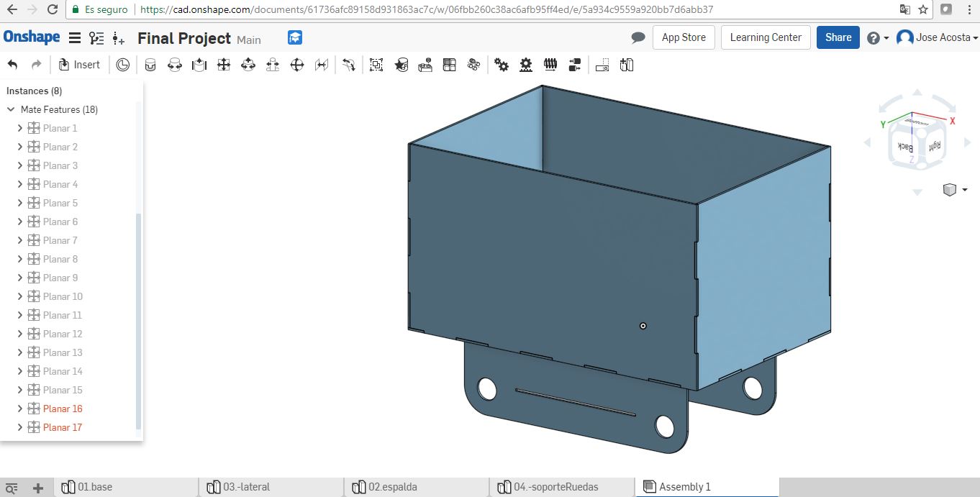The width and height of the screenshot is (980, 497).
Task: Collapse the Mate Features list
Action: [x=11, y=109]
